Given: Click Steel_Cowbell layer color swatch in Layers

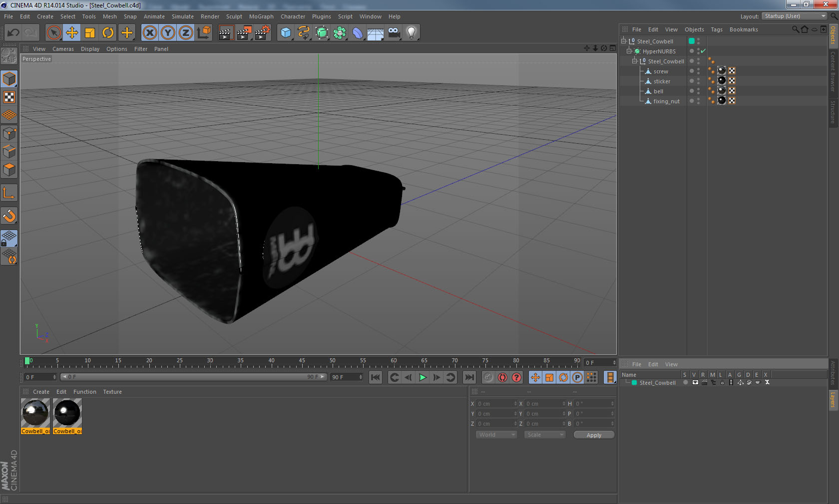Looking at the screenshot, I should 634,383.
